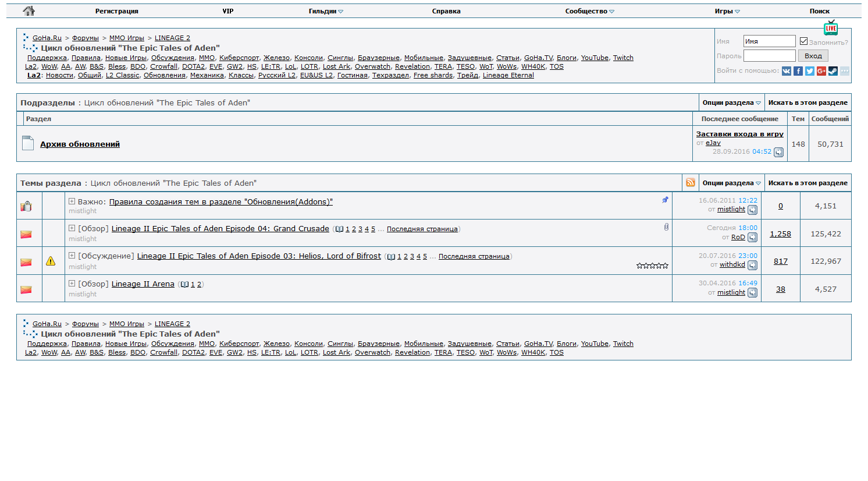This screenshot has width=868, height=481.
Task: Open Опции раздела in the Темы раздела header
Action: point(731,183)
